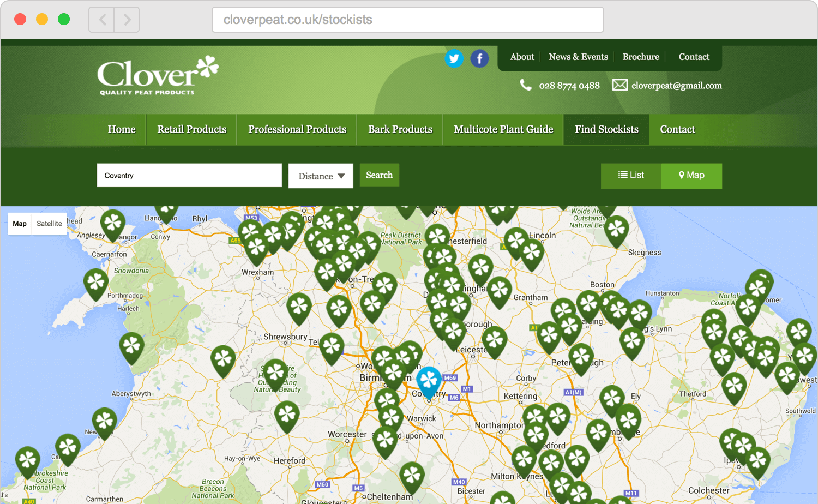The image size is (818, 504).
Task: Open the Facebook icon in the header
Action: click(479, 58)
